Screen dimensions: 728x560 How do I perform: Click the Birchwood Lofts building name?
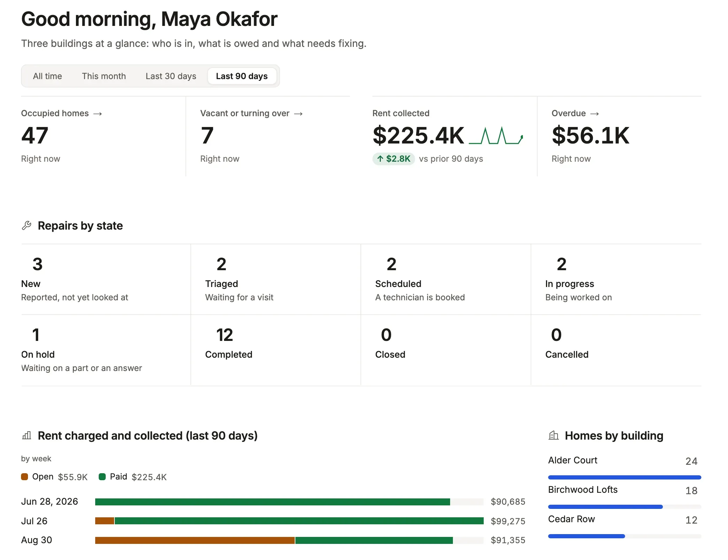583,490
